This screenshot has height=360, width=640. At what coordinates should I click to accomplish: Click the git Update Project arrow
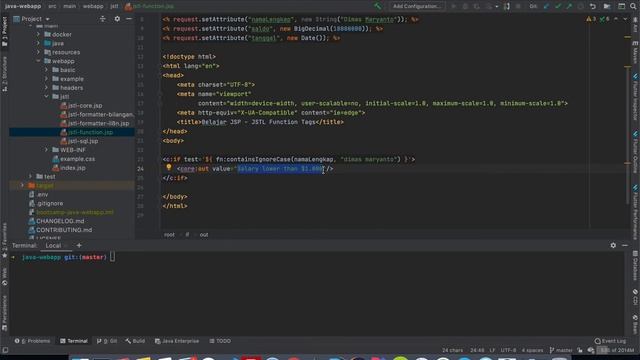(x=547, y=6)
